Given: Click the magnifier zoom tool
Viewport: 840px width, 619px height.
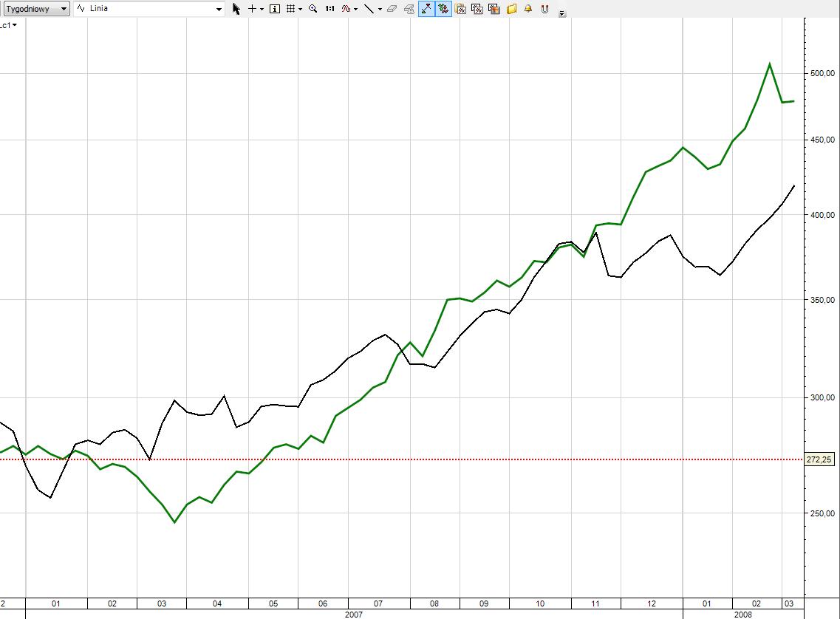Looking at the screenshot, I should point(313,9).
